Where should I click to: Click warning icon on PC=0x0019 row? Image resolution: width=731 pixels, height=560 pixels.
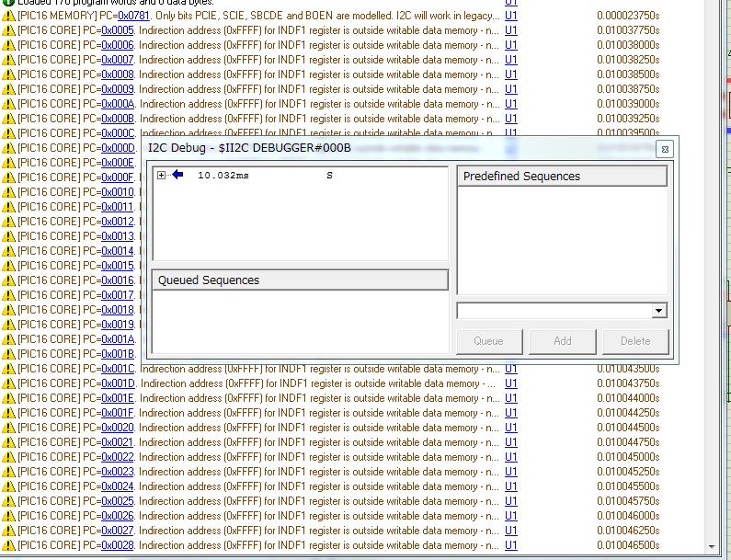coord(8,325)
